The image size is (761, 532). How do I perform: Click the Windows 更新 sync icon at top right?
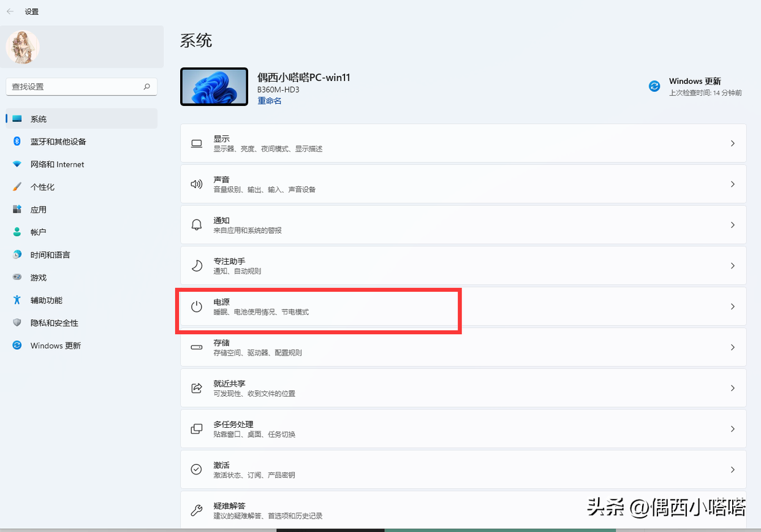[654, 86]
